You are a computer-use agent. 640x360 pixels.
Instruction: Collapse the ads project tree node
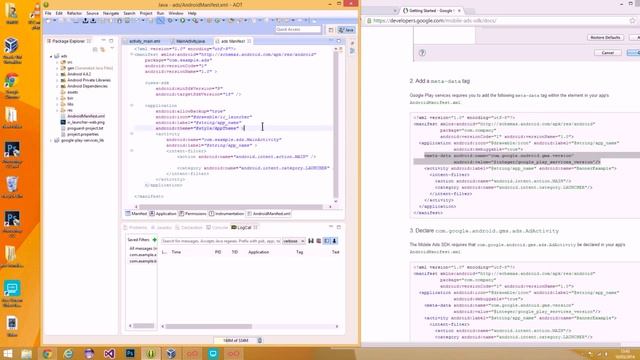point(51,56)
